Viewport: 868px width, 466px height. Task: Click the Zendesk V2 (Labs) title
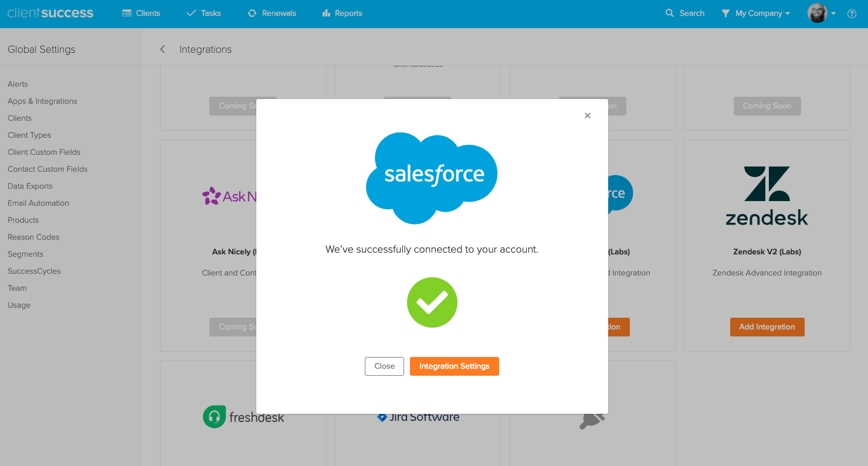coord(767,251)
